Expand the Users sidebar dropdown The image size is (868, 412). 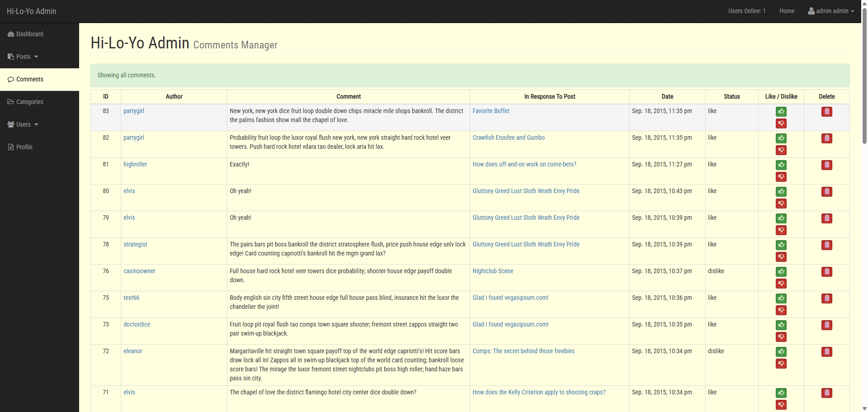24,124
